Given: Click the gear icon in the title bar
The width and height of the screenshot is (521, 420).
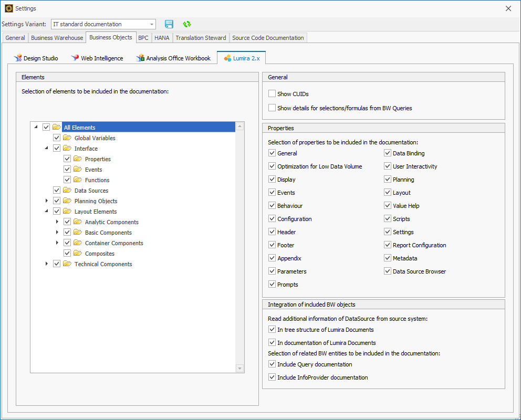Looking at the screenshot, I should 8,8.
